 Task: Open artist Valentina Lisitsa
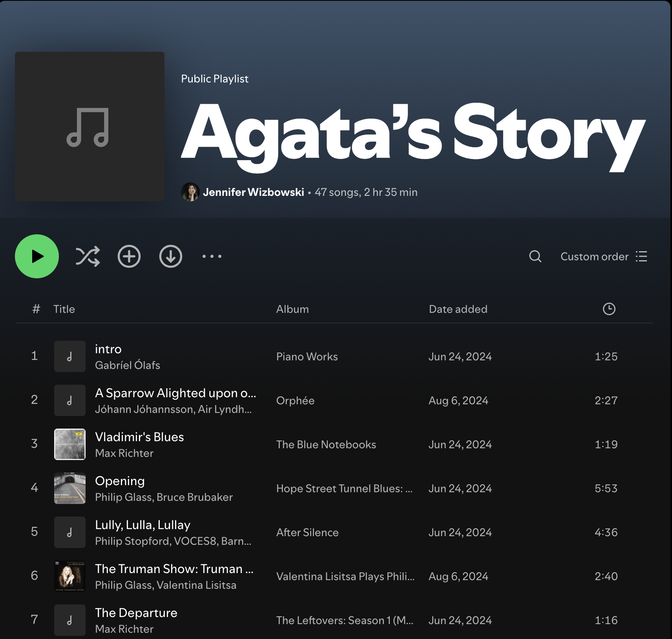[x=196, y=585]
